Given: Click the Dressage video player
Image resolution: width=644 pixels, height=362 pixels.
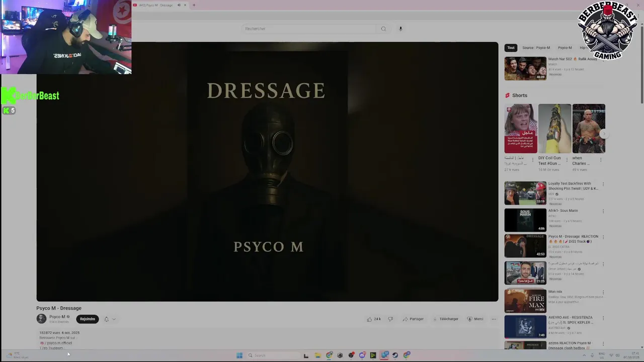Looking at the screenshot, I should point(267,171).
